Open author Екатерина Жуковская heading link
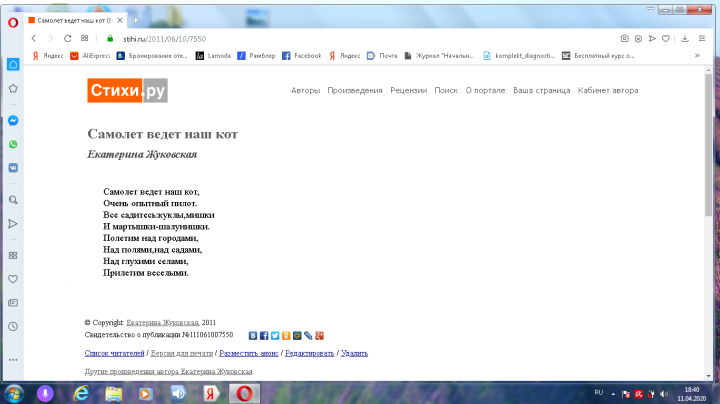 tap(142, 154)
